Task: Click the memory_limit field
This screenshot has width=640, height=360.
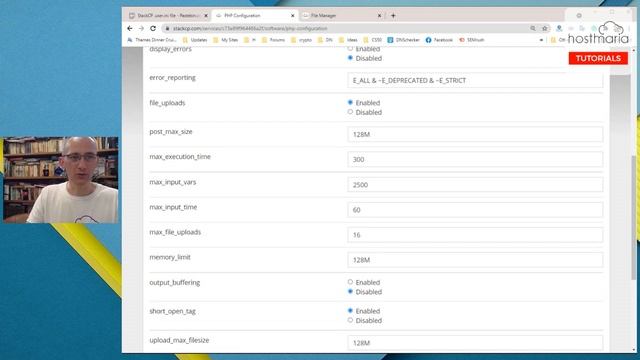Action: (475, 260)
